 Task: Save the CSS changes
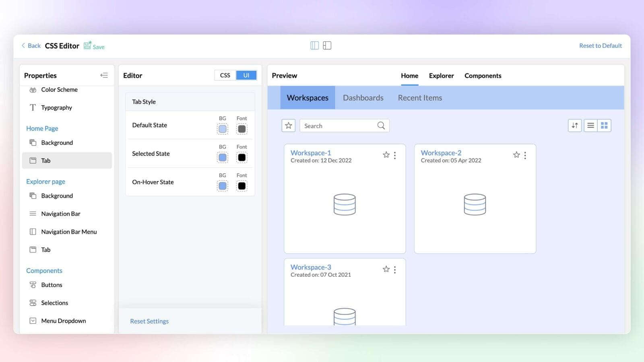94,46
